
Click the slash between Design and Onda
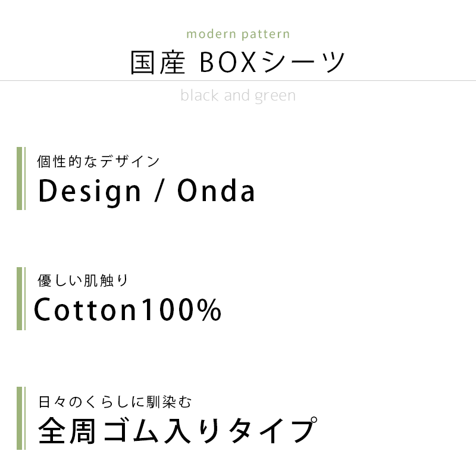(159, 192)
